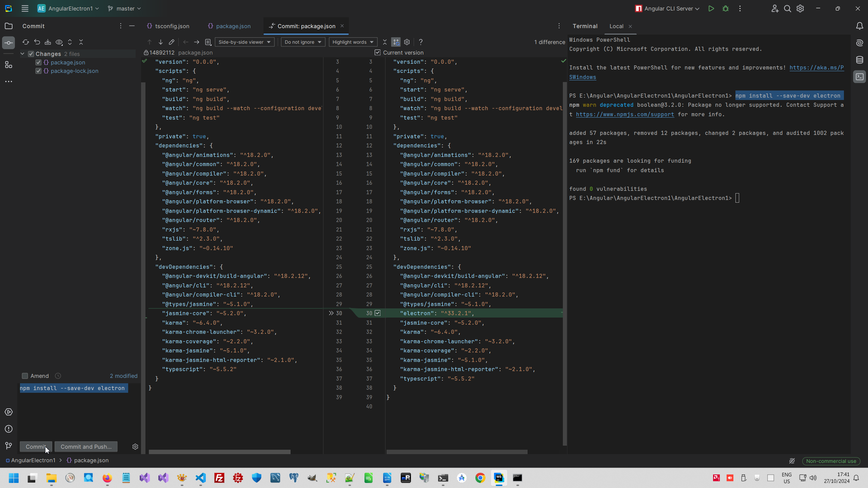Image resolution: width=868 pixels, height=488 pixels.
Task: Open the Side-by-side viewer dropdown
Action: pyautogui.click(x=244, y=42)
